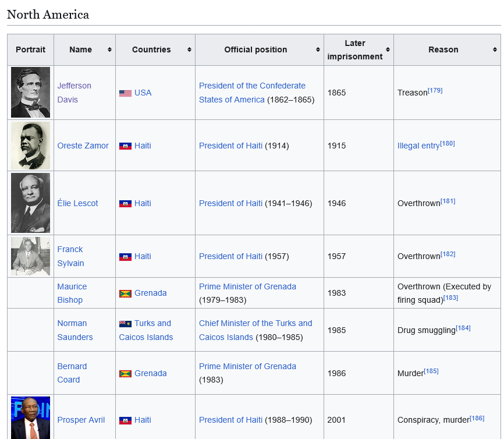Screen dimensions: 504x439
Task: Open the Illegal entry reason link
Action: [418, 146]
